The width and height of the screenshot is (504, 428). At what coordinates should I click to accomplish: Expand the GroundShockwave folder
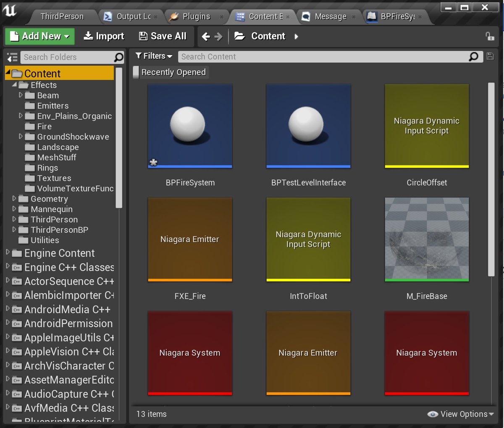(21, 136)
